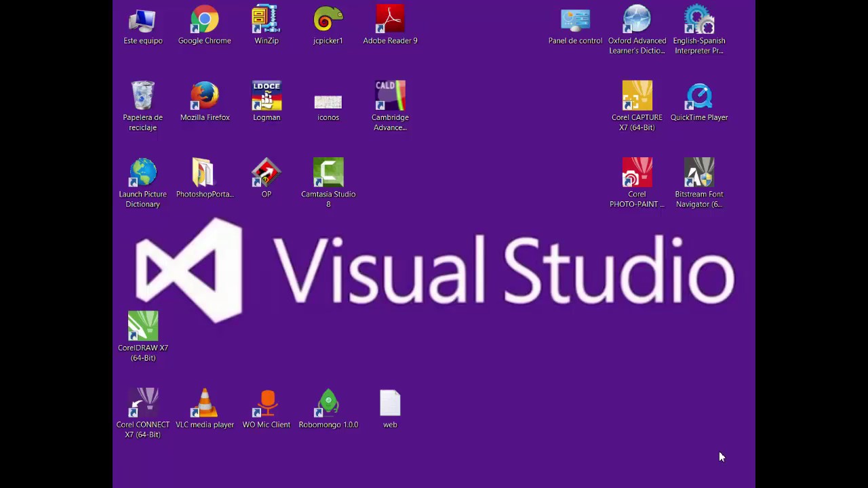Click the OP shortcut icon
Image resolution: width=868 pixels, height=488 pixels.
pos(267,173)
